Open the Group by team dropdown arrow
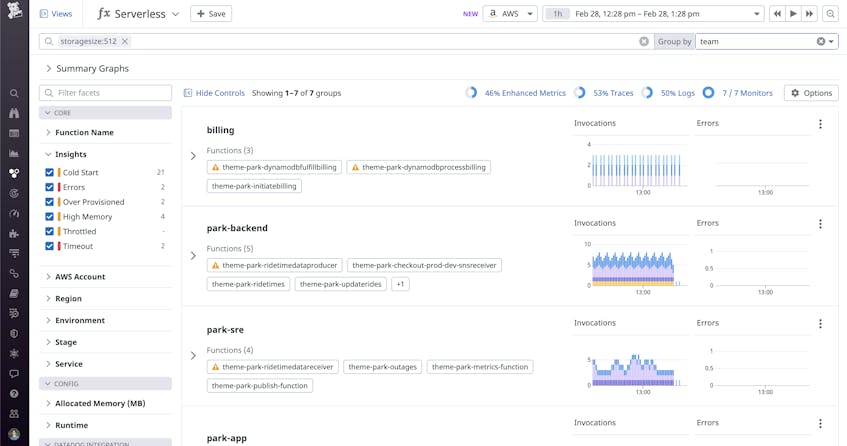The width and height of the screenshot is (847, 446). point(831,42)
